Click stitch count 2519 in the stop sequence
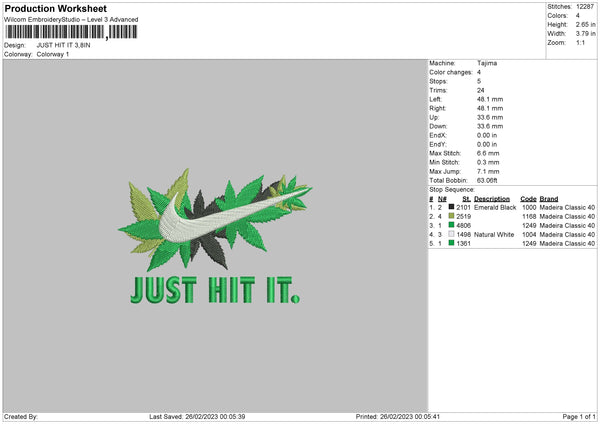This screenshot has width=600, height=424. pos(463,217)
